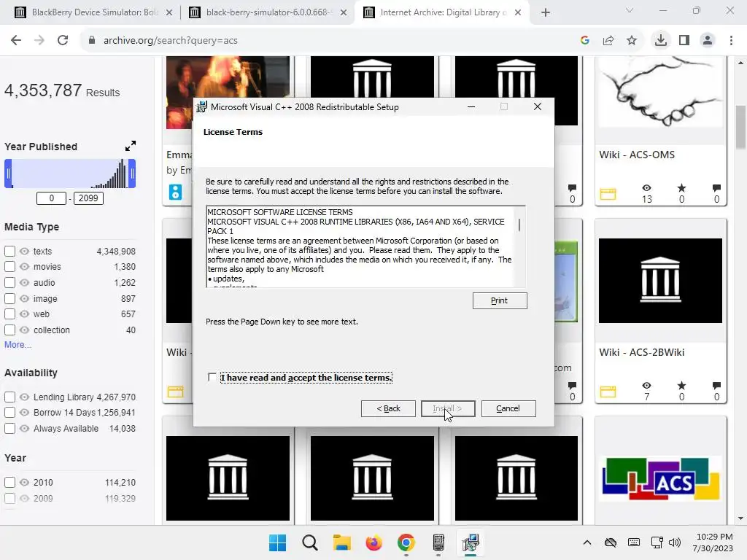
Task: Open the colorful ACS logo thumbnail
Action: point(660,478)
